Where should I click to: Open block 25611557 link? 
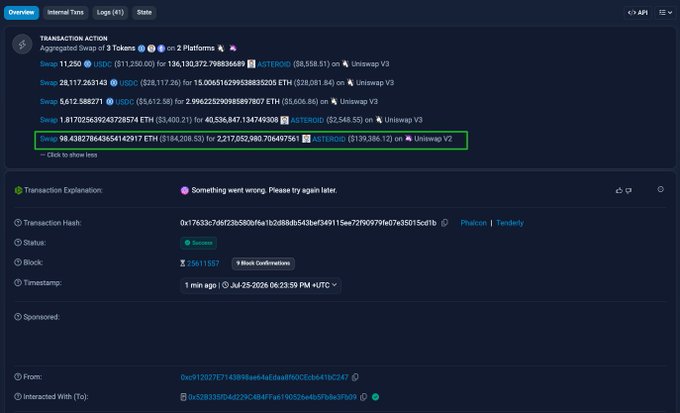203,263
